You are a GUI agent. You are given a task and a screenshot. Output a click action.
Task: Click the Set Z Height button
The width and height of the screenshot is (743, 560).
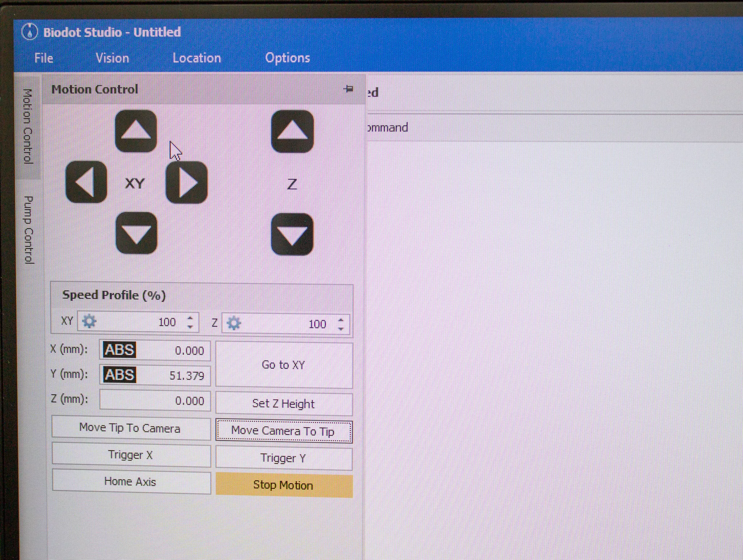click(284, 404)
